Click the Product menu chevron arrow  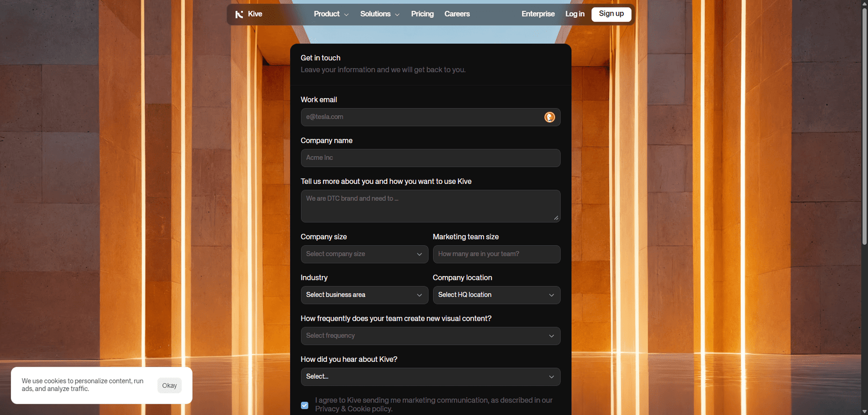(346, 15)
